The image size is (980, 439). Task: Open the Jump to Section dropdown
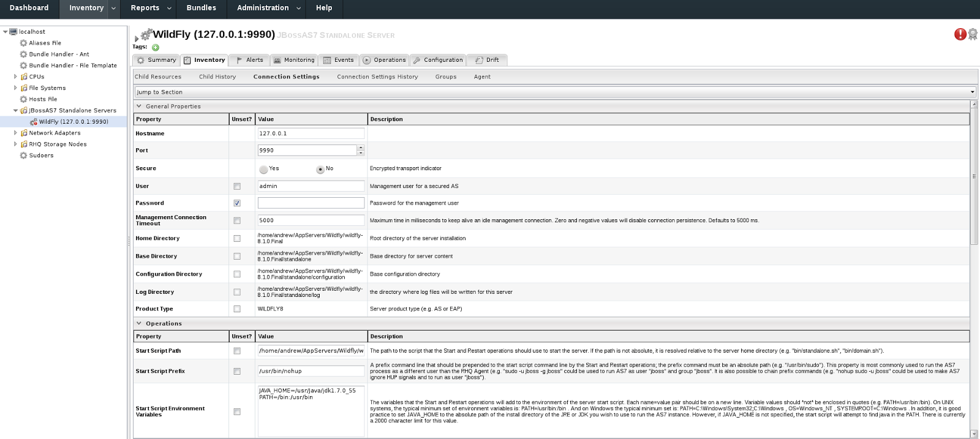[x=555, y=92]
